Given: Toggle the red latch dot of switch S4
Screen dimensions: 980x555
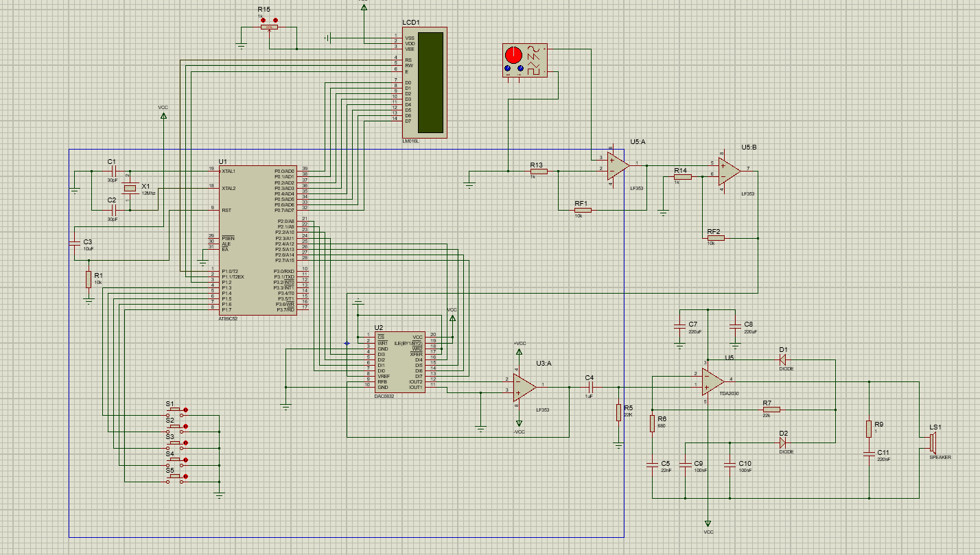Looking at the screenshot, I should (185, 460).
